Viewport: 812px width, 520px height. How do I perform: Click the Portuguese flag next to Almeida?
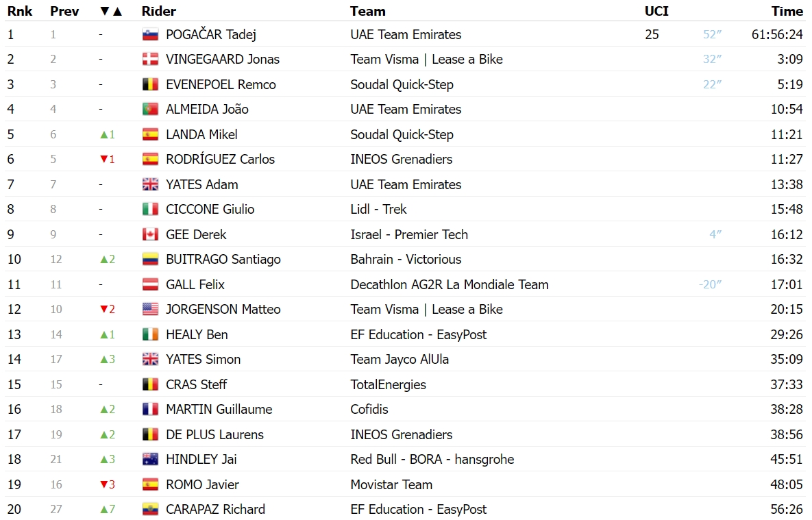150,110
